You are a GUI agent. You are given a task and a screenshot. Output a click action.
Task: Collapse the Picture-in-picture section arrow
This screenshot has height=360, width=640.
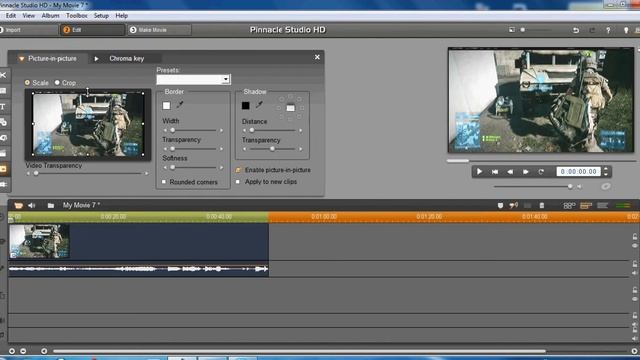coord(21,59)
